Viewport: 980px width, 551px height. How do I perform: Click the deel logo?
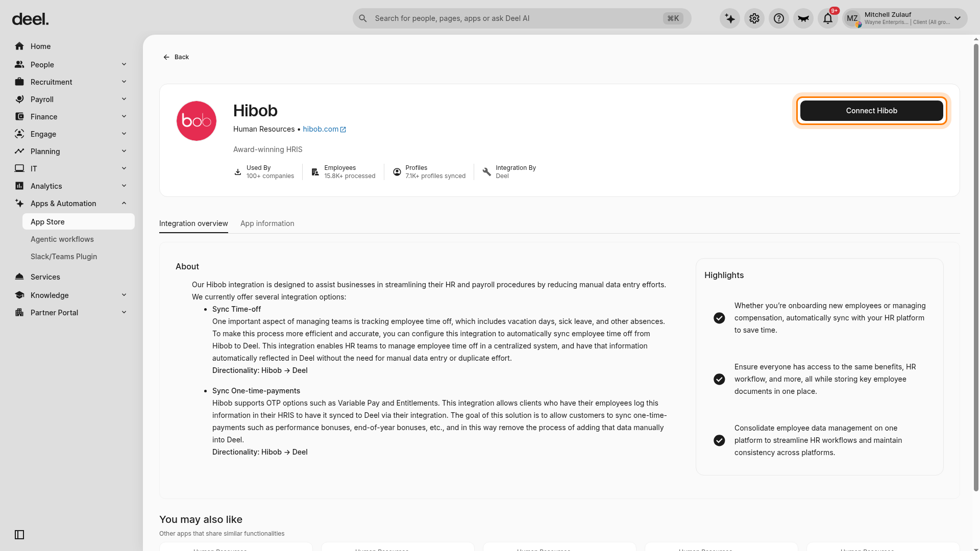tap(30, 19)
